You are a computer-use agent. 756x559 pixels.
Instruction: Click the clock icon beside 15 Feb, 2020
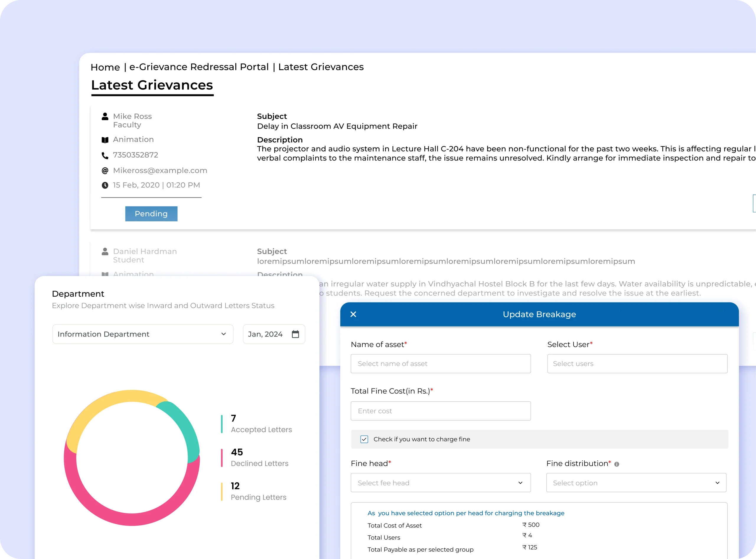coord(105,185)
